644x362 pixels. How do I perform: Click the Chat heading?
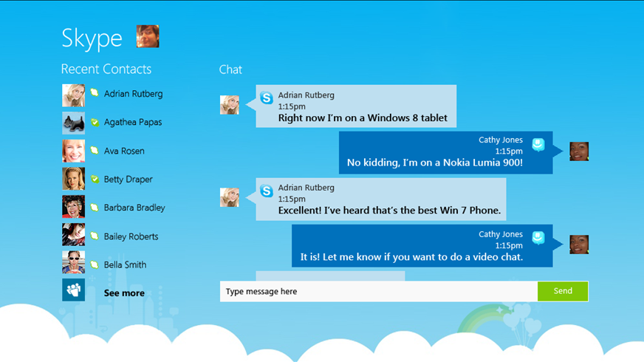point(230,69)
